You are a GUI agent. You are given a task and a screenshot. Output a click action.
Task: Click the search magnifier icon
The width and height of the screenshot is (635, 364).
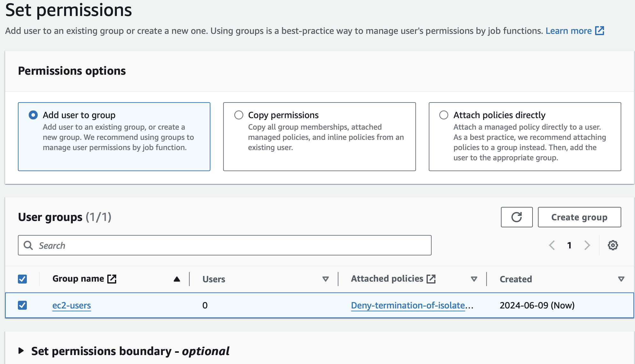point(28,245)
